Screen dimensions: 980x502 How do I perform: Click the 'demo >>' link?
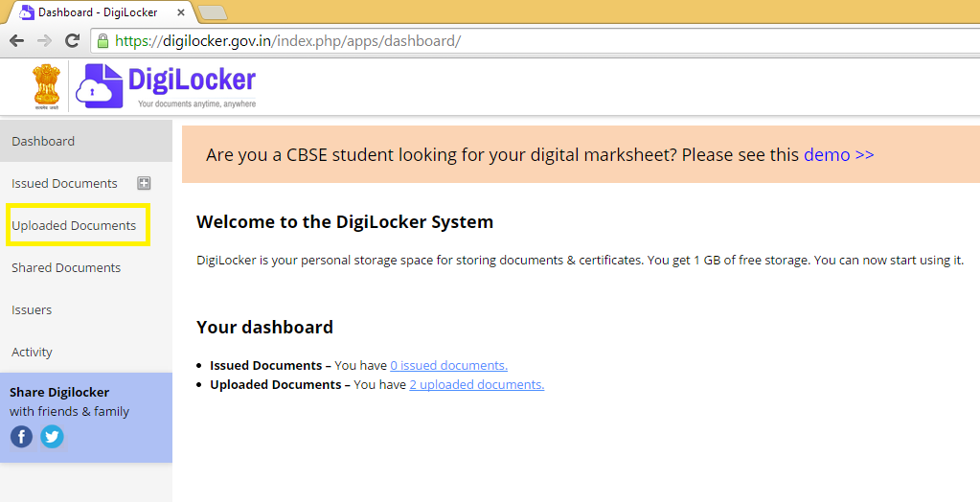839,154
